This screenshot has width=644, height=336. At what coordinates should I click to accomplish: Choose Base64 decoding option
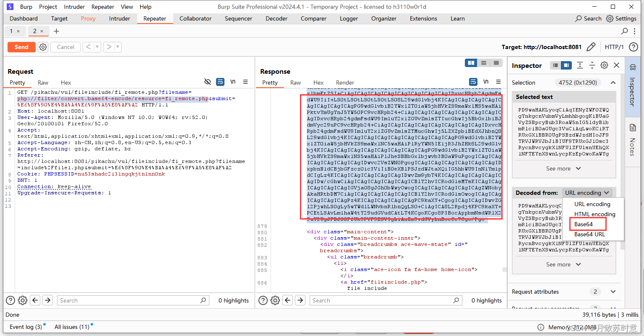point(584,224)
